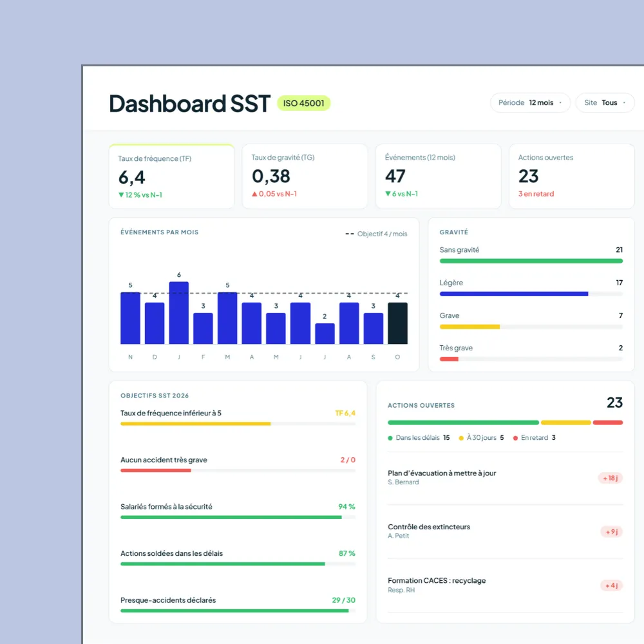Click the shortest chart bar labeled 2
This screenshot has height=644, width=644.
coord(325,334)
